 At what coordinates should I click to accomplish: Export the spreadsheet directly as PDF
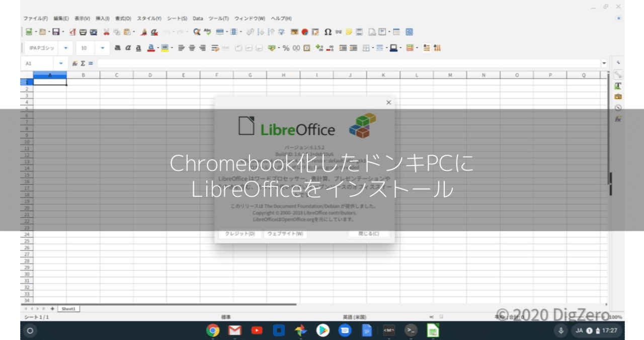click(x=72, y=32)
